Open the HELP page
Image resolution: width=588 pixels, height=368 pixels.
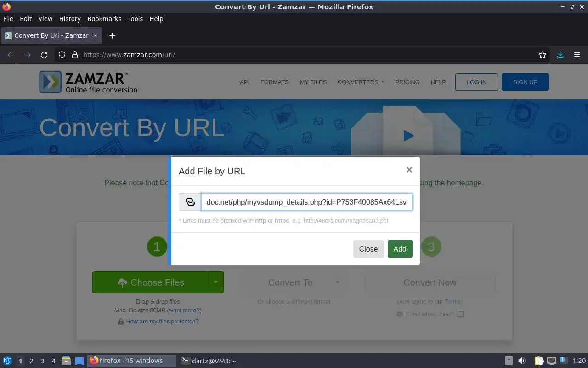(438, 82)
